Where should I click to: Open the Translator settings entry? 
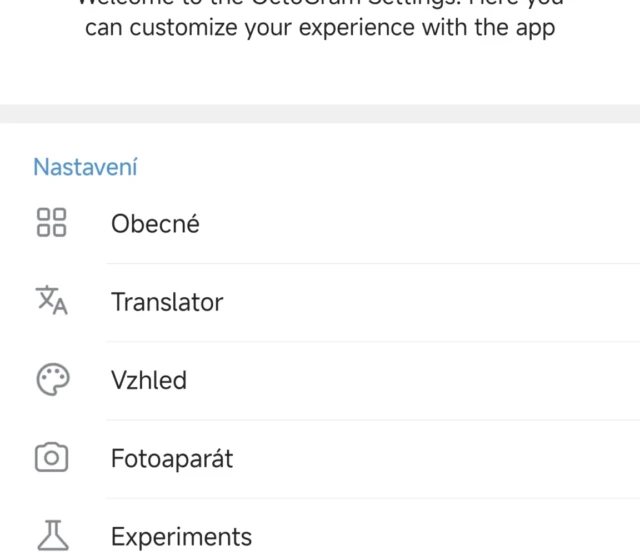pyautogui.click(x=167, y=302)
